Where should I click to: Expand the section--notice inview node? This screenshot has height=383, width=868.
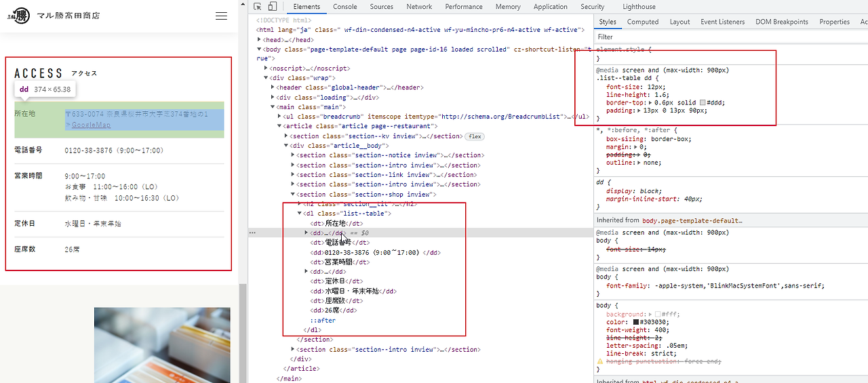293,155
